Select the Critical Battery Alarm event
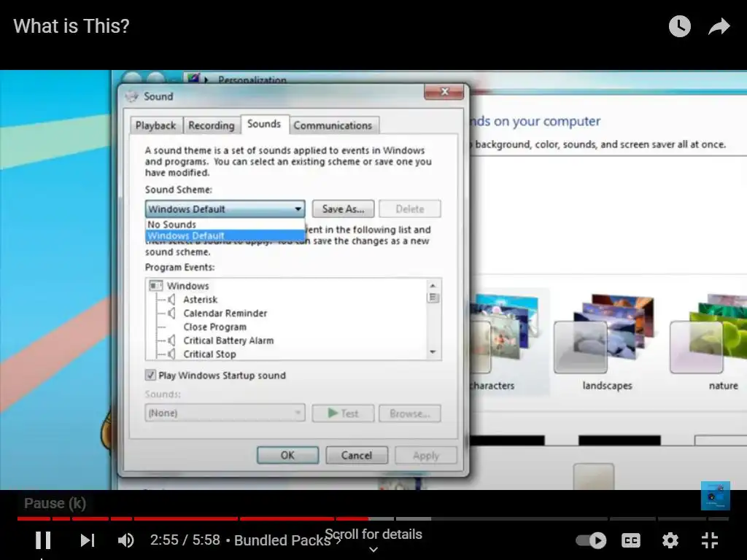The image size is (747, 560). (228, 341)
